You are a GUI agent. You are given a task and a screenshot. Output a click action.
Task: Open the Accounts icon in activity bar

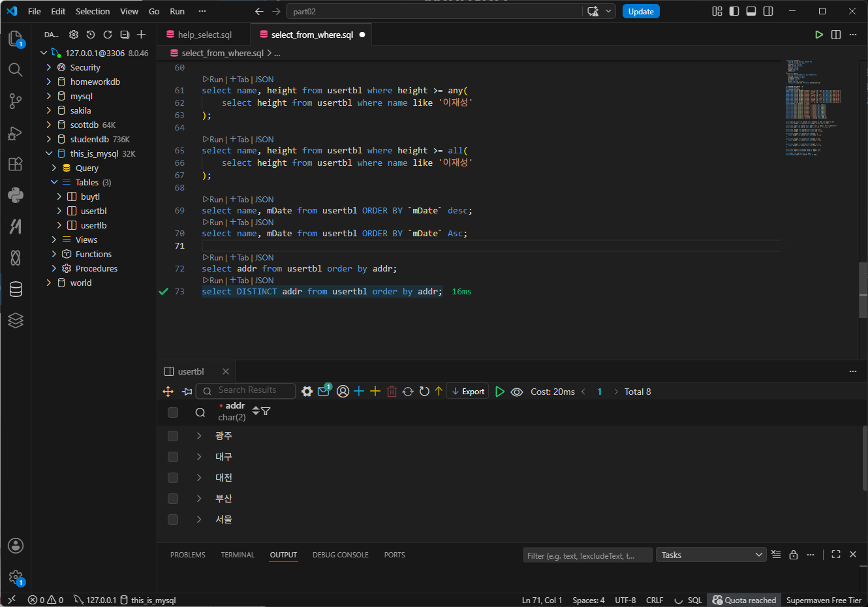click(x=16, y=546)
